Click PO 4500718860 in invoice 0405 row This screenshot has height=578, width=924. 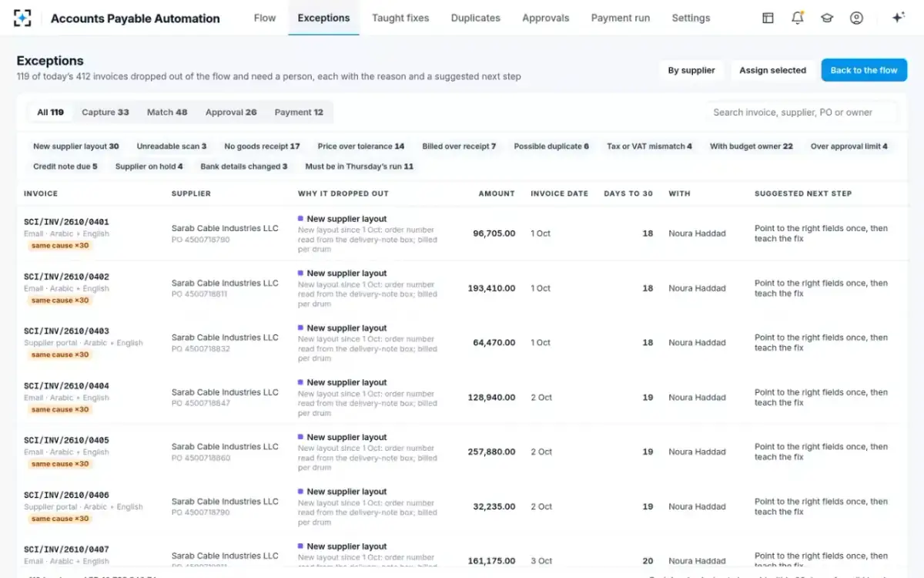click(200, 459)
